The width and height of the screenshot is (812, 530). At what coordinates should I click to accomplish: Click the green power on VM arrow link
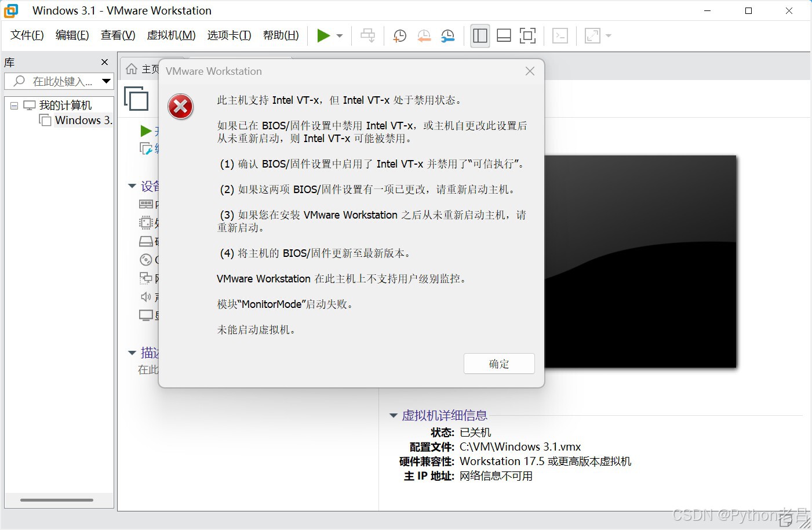pyautogui.click(x=146, y=131)
